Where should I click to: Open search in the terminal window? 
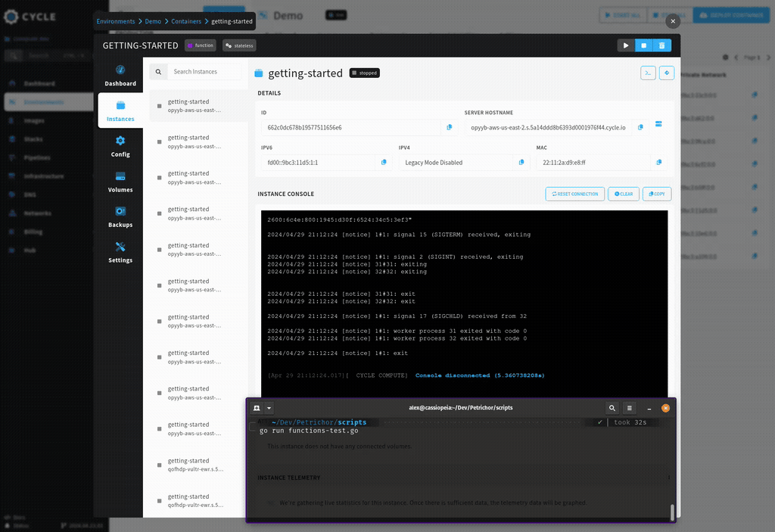click(x=612, y=408)
